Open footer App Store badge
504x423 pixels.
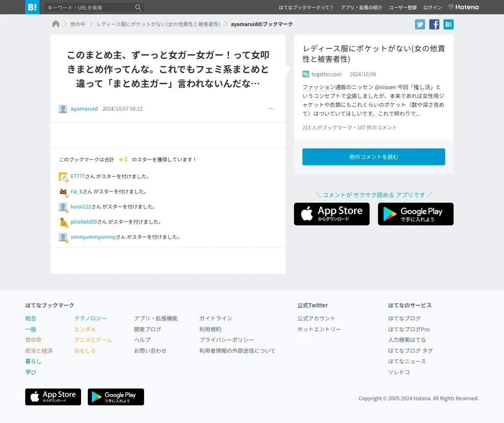[53, 397]
